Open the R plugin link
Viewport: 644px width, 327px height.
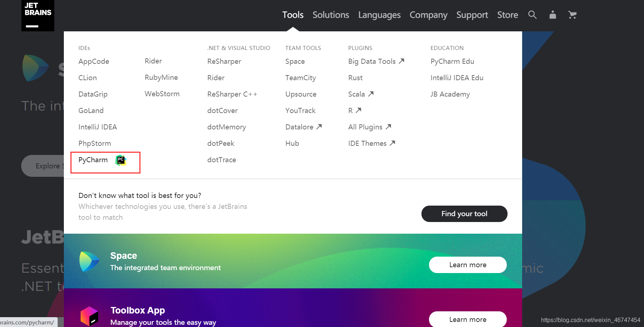[351, 110]
